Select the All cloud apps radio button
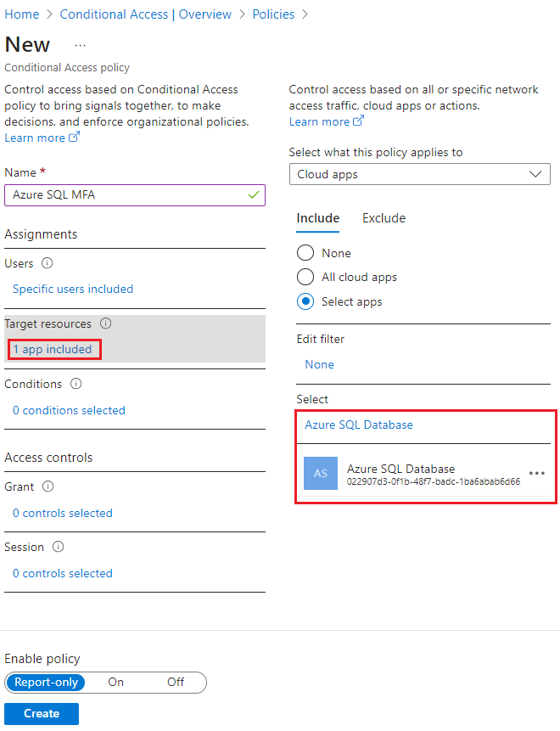The height and width of the screenshot is (731, 560). [x=305, y=277]
